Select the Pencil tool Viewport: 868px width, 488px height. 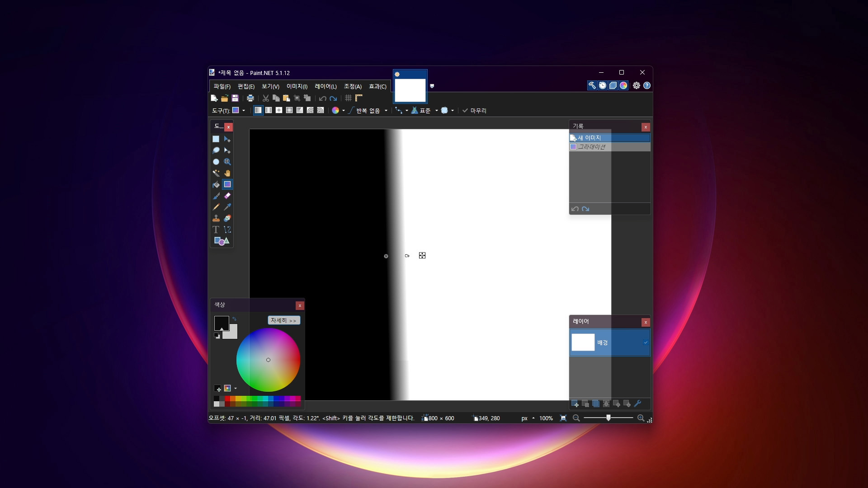[x=216, y=207]
